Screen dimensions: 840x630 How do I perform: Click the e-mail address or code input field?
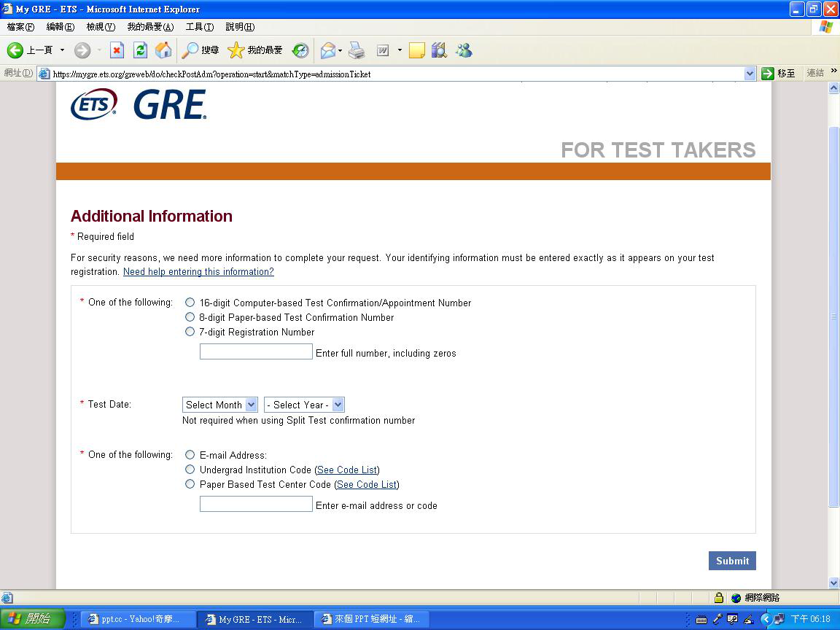256,504
